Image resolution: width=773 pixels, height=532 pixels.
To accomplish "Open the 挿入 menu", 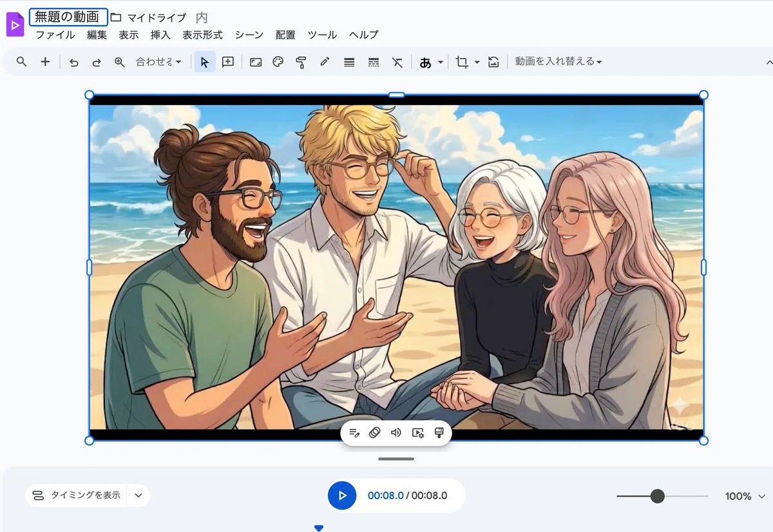I will 160,35.
